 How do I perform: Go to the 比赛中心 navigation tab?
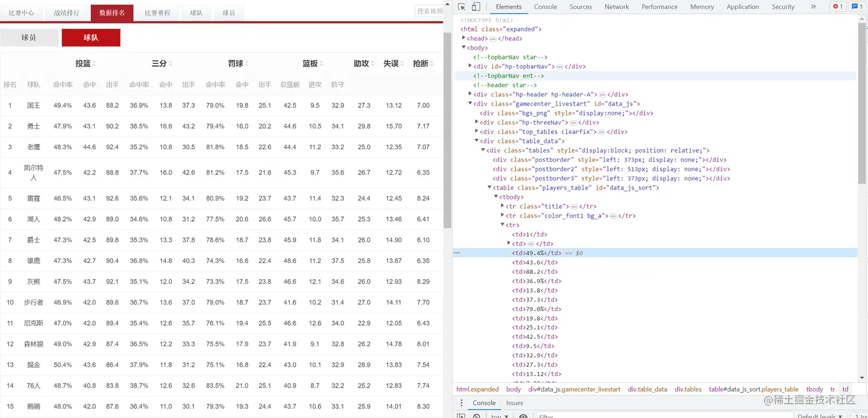click(x=21, y=13)
